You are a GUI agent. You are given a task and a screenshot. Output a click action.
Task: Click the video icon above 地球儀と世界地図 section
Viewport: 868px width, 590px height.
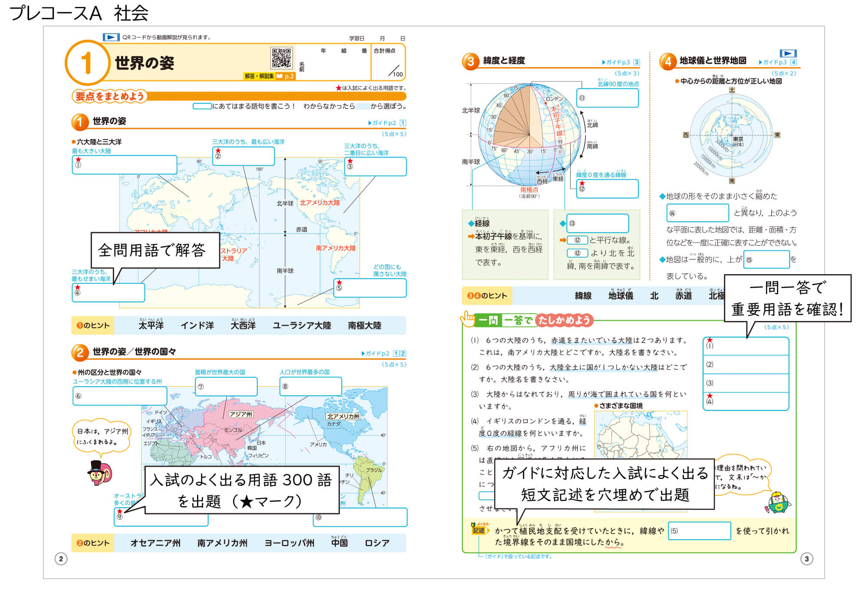tap(788, 53)
